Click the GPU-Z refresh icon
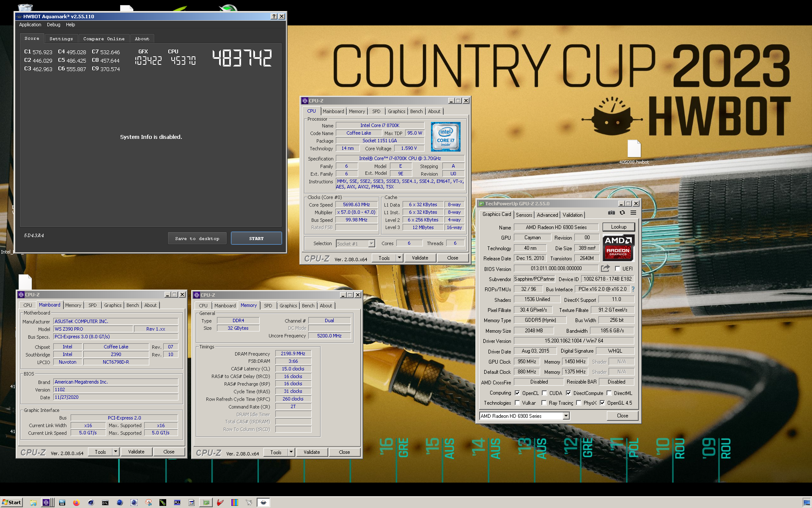812x508 pixels. [622, 213]
